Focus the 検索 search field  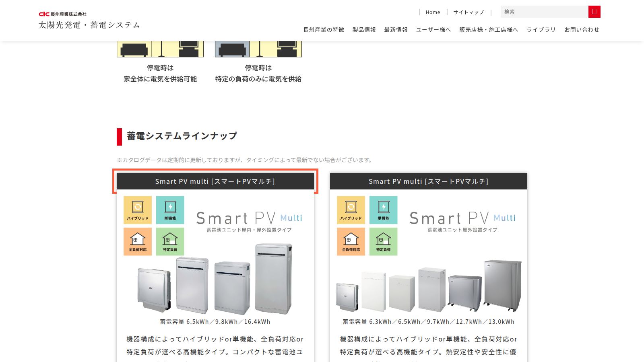coord(544,12)
